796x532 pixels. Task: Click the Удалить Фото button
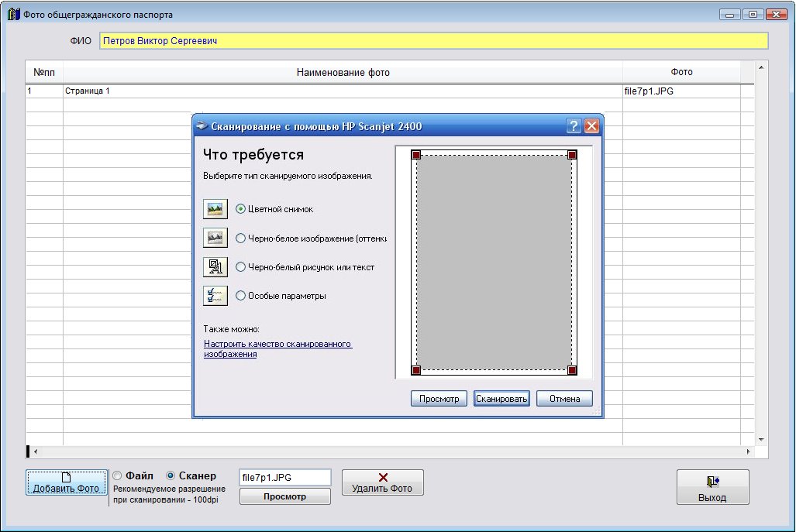click(383, 482)
